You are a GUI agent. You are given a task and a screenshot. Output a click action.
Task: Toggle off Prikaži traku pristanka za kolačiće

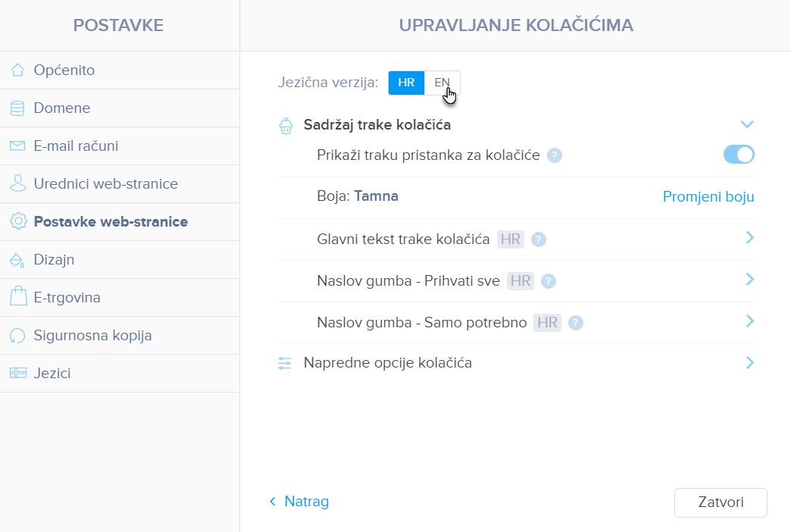pyautogui.click(x=739, y=155)
